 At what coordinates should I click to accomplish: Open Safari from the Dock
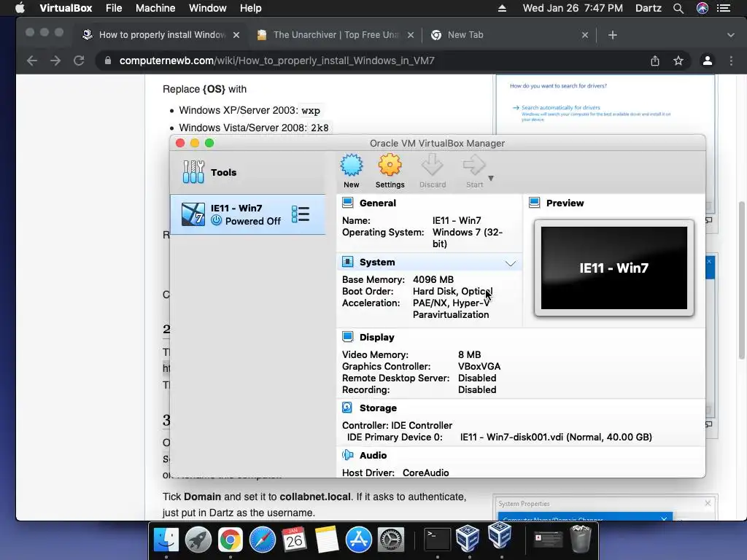(x=262, y=540)
